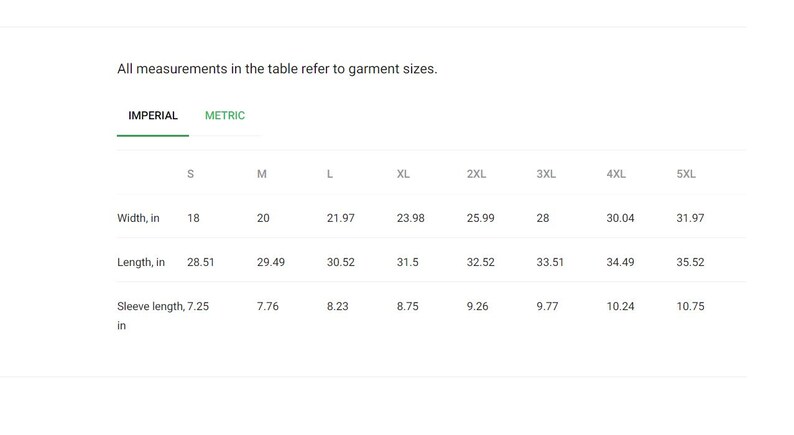This screenshot has height=435, width=794.
Task: Click the 3XL size column header
Action: tap(546, 174)
